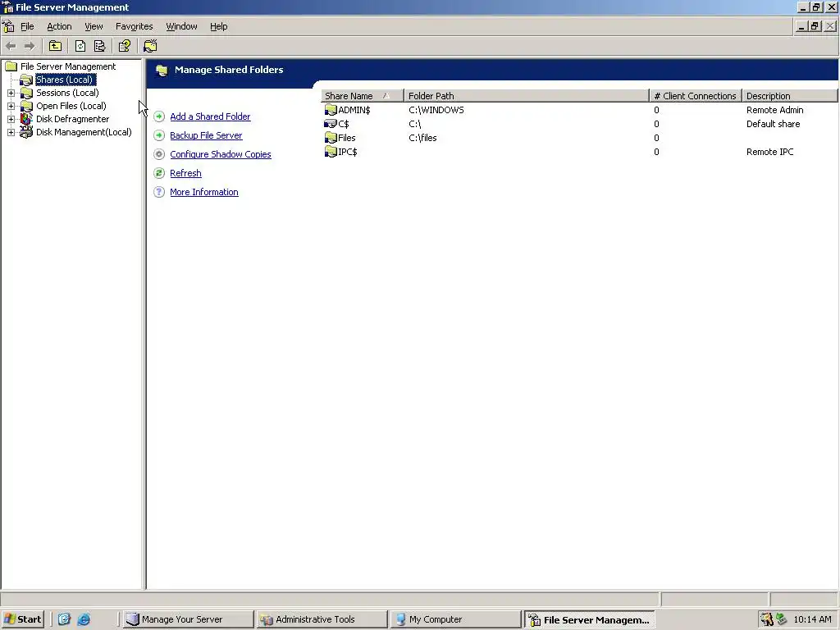Click the first system tray icon

(767, 619)
